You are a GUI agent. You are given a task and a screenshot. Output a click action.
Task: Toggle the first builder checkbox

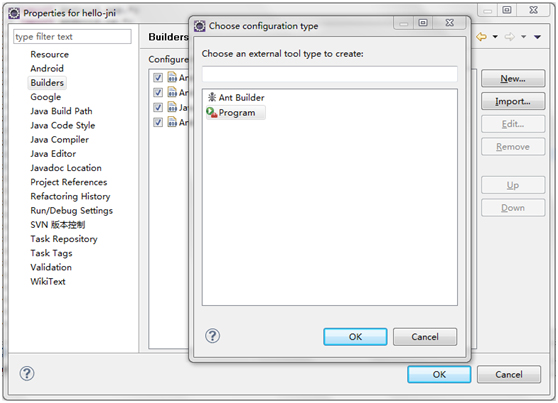coord(158,77)
